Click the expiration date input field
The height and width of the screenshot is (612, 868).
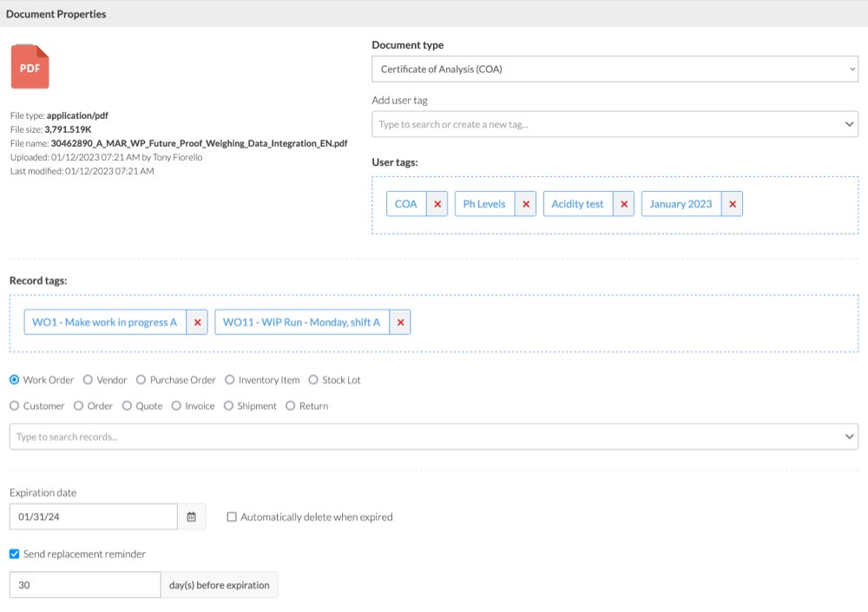tap(93, 517)
